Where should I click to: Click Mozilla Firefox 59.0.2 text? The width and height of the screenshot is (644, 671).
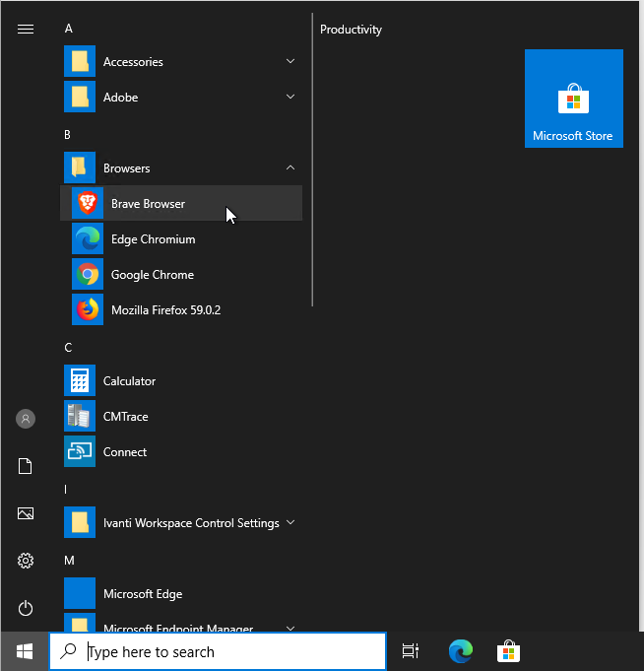[165, 309]
